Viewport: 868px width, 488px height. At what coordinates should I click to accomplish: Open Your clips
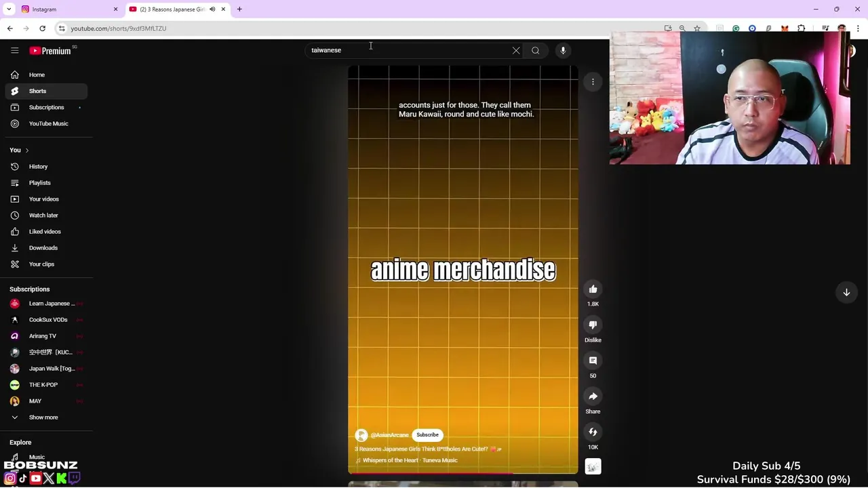pyautogui.click(x=46, y=264)
